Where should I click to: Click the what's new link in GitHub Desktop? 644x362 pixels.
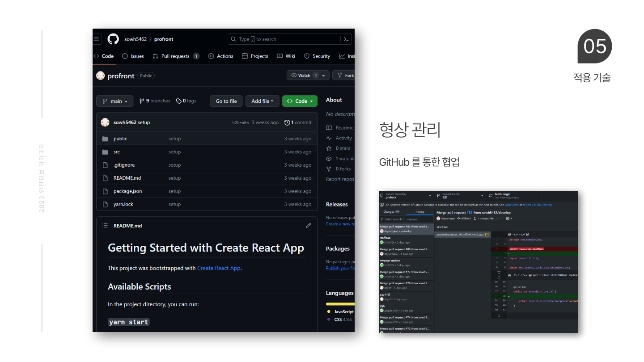512,205
